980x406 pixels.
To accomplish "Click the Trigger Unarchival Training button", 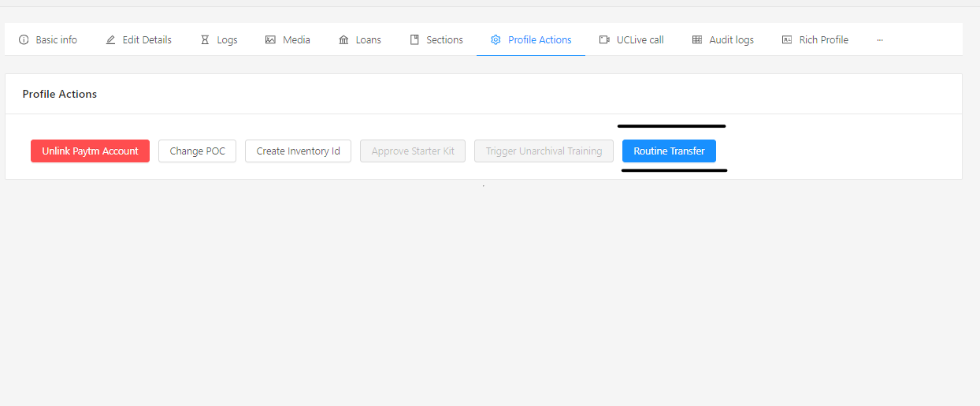I will pos(544,151).
